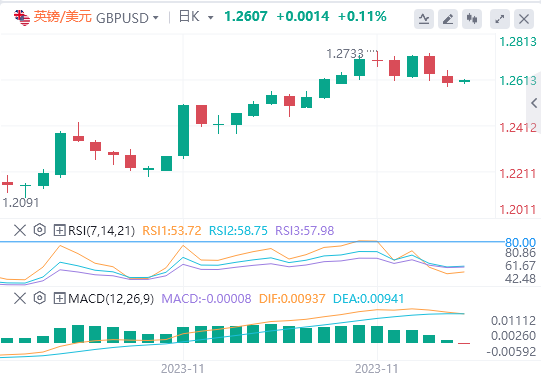Click MACD:-0.00008 value

coord(206,299)
